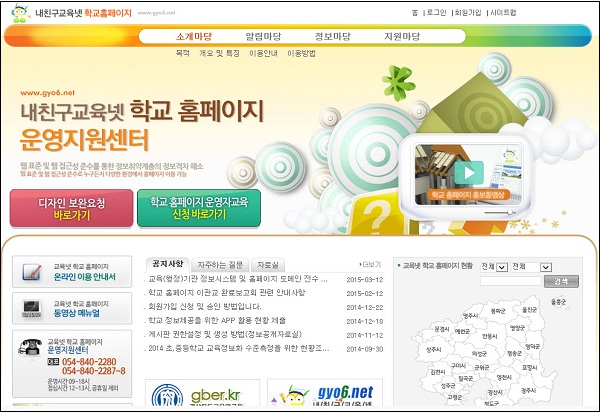
Task: Click the 디자인 보완요청 바로가기 button
Action: coord(70,207)
